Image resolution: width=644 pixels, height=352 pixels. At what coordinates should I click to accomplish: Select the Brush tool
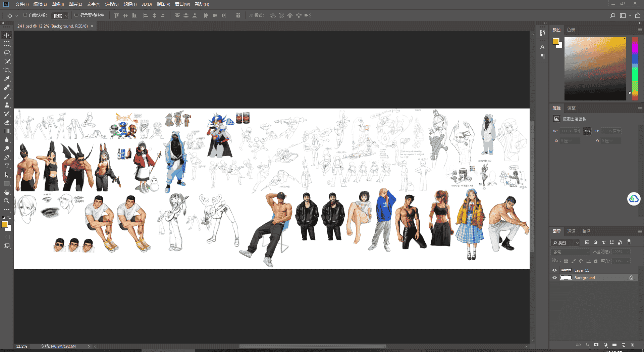(7, 96)
